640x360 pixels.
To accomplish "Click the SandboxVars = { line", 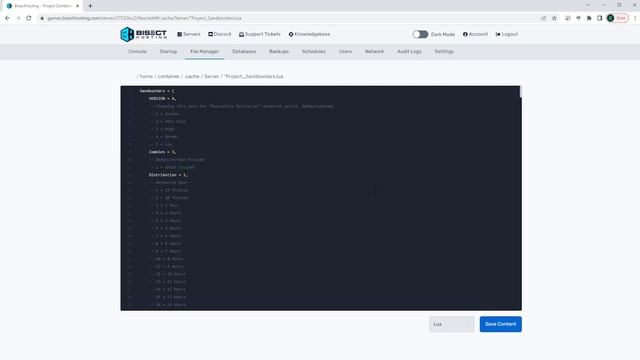I will coord(157,91).
